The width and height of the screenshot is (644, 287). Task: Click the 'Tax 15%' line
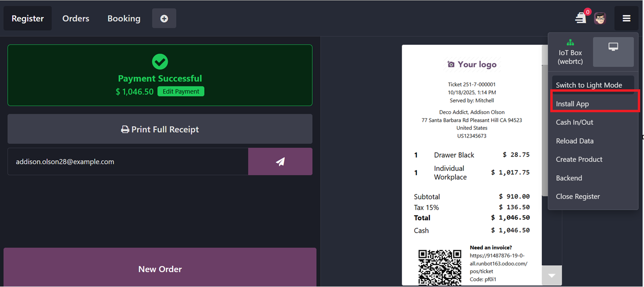pyautogui.click(x=472, y=207)
